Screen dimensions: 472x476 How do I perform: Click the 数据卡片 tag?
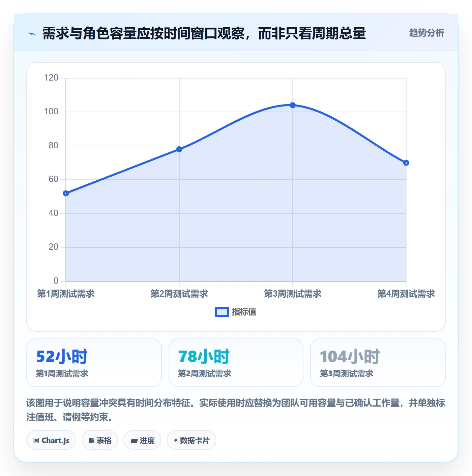point(191,440)
